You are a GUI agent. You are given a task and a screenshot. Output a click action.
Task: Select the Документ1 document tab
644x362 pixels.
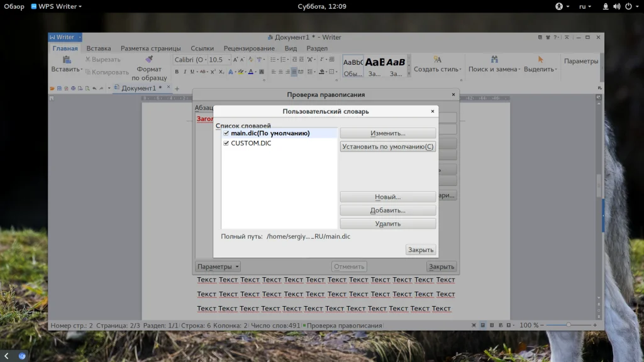138,89
